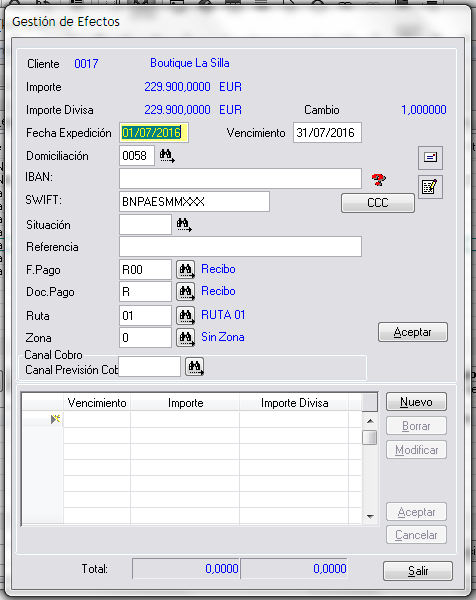
Task: Click the grid scrollbar down arrow
Action: 370,517
